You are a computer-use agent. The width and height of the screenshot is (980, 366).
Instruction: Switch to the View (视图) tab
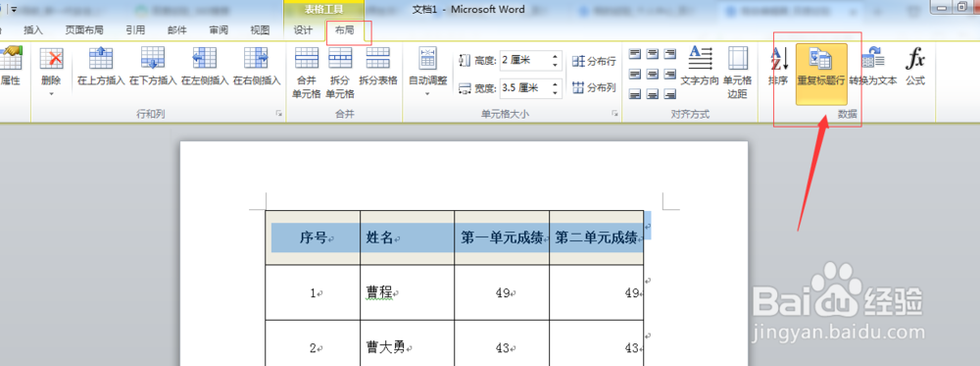pyautogui.click(x=260, y=30)
